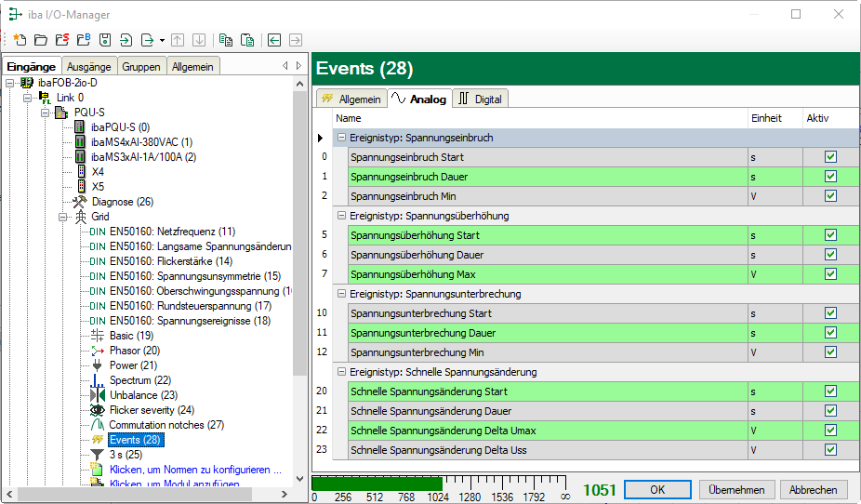Click the copy icon in the toolbar
This screenshot has height=504, width=861.
(x=225, y=40)
